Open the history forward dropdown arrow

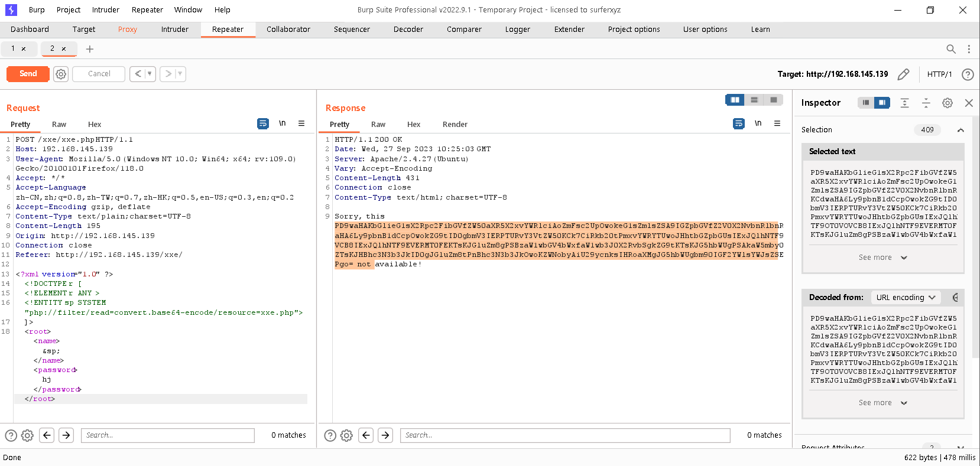(180, 74)
